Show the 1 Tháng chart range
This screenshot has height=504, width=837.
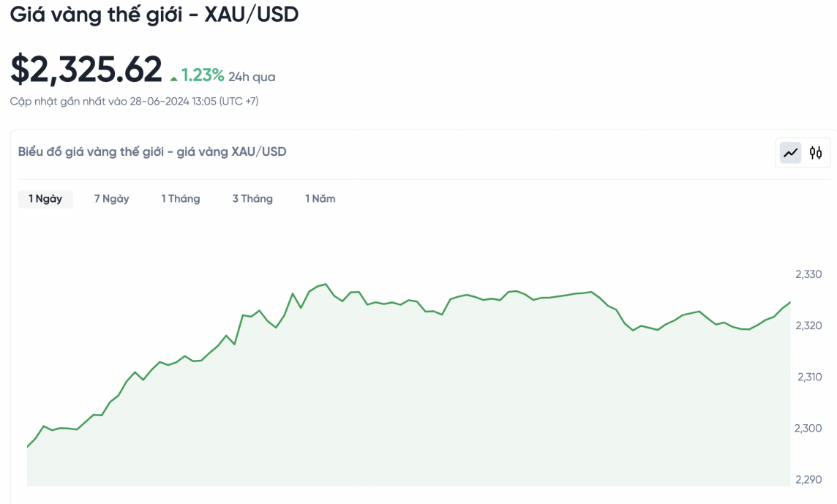point(181,199)
